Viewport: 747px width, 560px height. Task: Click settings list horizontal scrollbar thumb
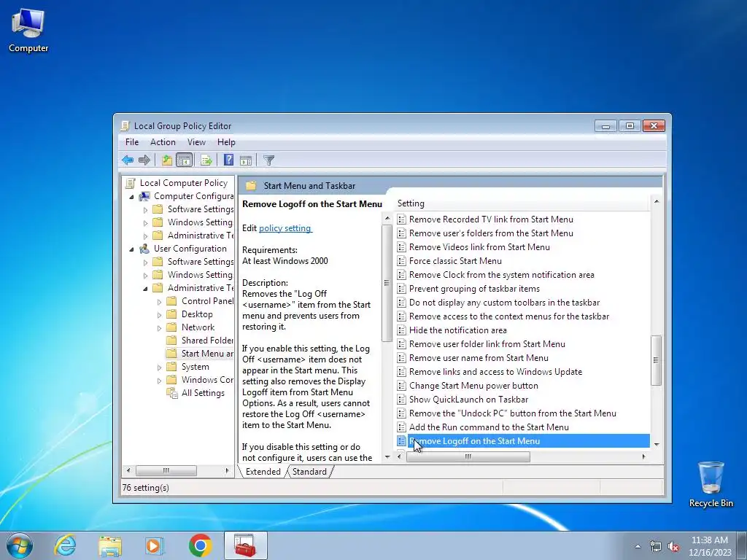point(468,456)
